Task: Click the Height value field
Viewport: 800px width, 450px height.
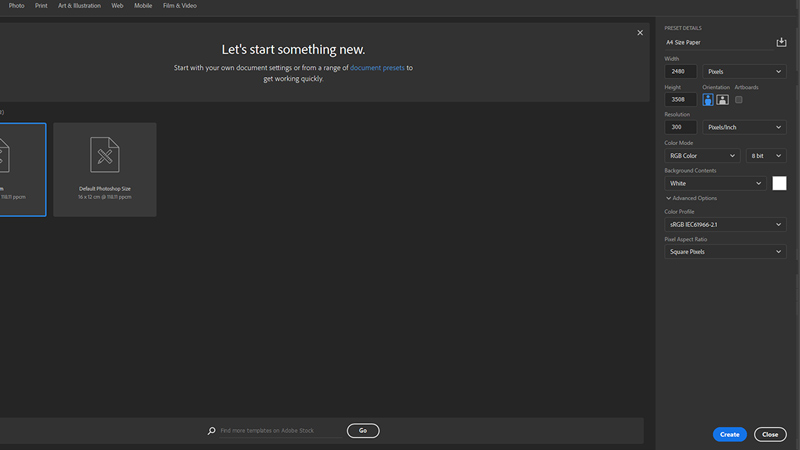Action: pos(681,99)
